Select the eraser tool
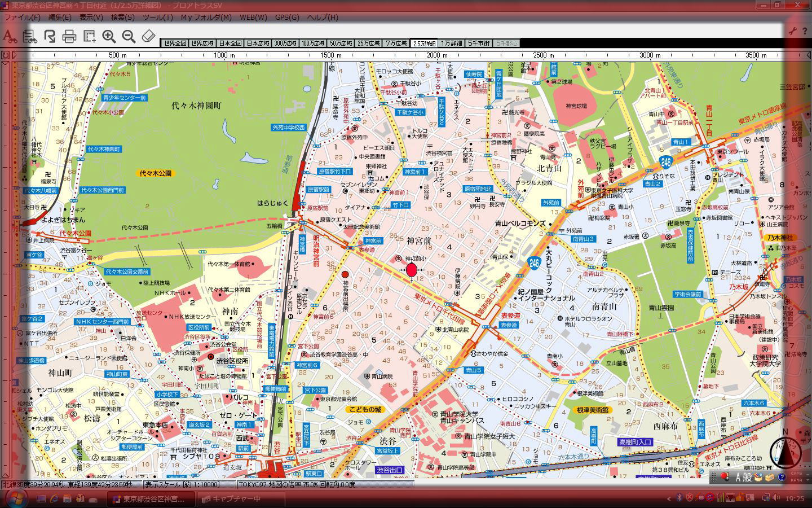The image size is (812, 508). (148, 37)
